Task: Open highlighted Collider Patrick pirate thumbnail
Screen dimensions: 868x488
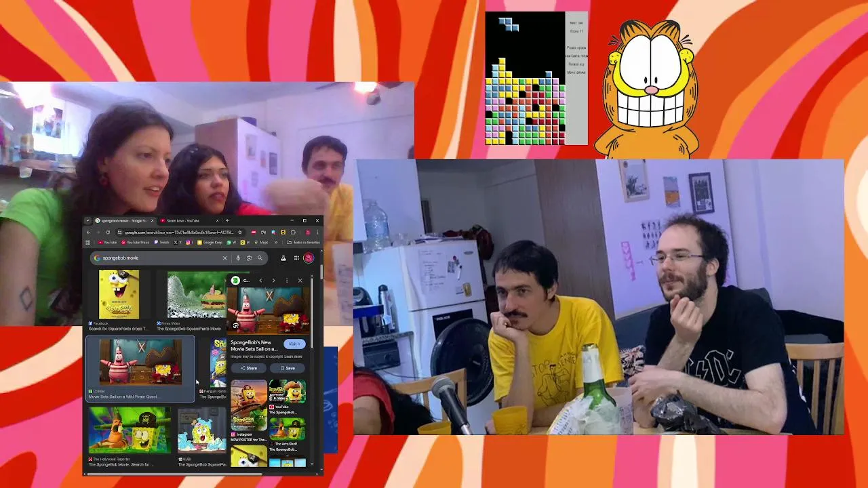Action: [x=140, y=363]
